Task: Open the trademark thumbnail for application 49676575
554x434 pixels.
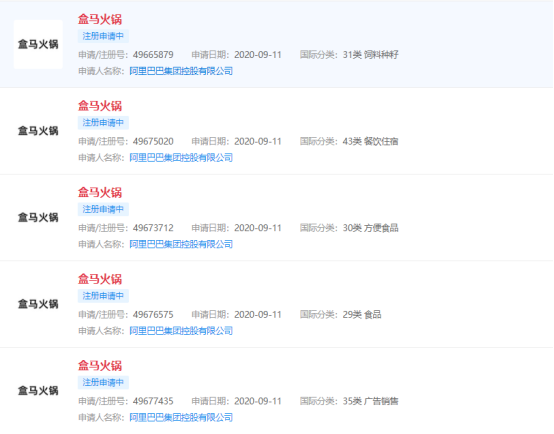Action: [38, 304]
